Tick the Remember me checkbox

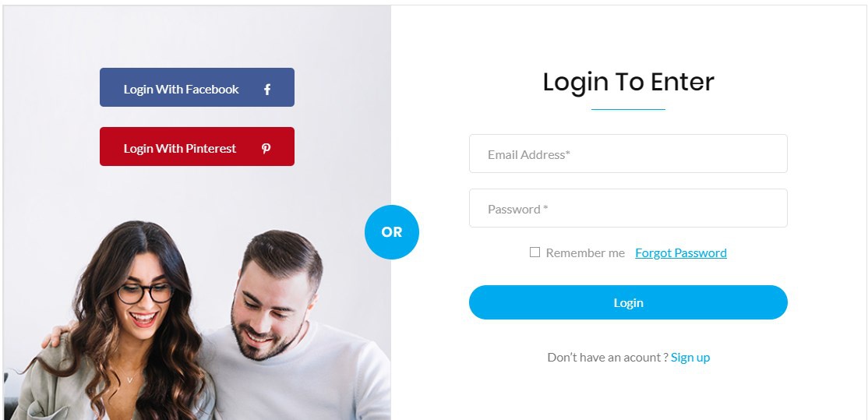pos(535,252)
